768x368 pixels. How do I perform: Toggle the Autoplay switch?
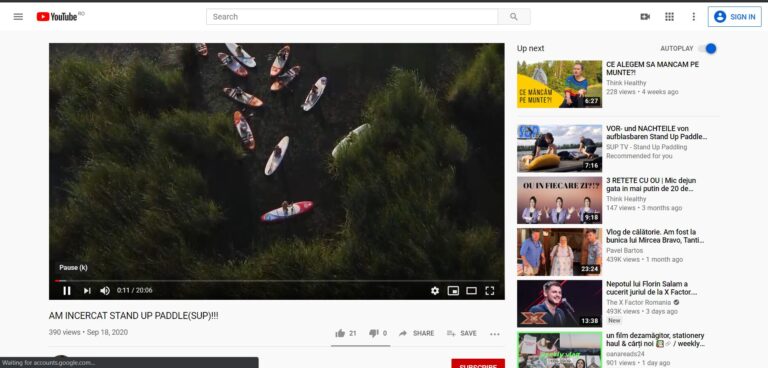coord(708,49)
